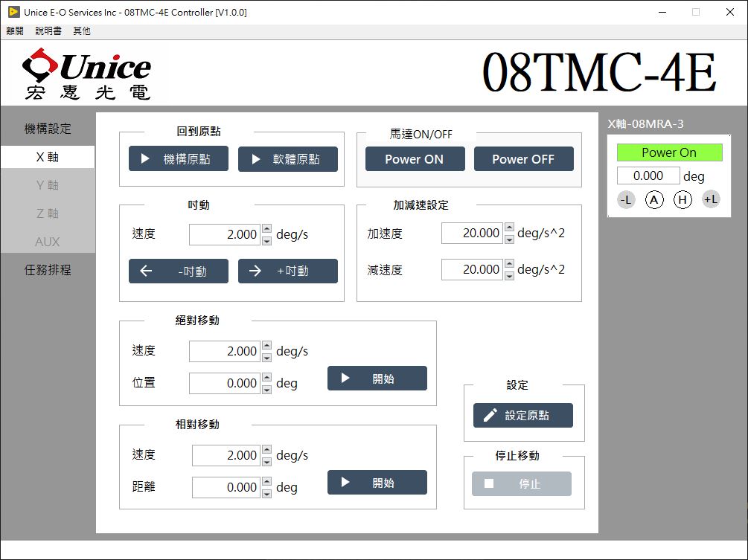Increase 相對移動 速度 with up arrow

[267, 450]
